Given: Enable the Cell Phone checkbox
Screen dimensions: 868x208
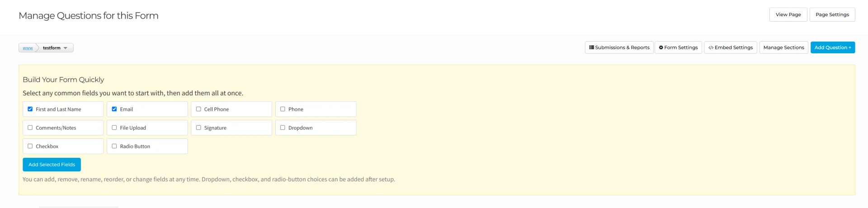Looking at the screenshot, I should click(198, 109).
